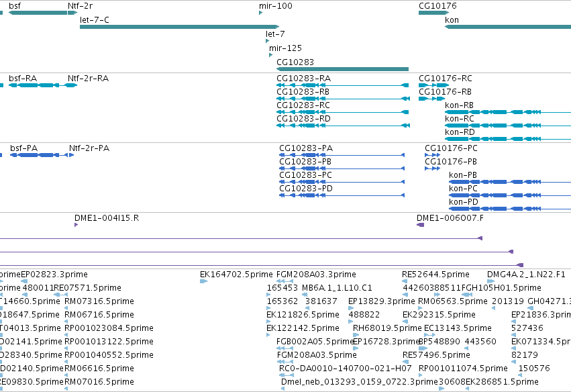This screenshot has height=392, width=571.
Task: Select the DMG4A.2_1.N22.F1 EST label
Action: pyautogui.click(x=526, y=275)
